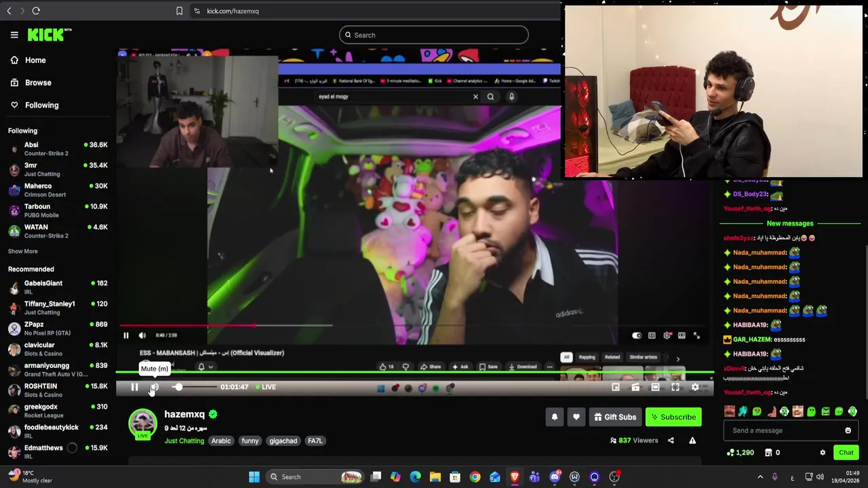Open GabelsGiant recommended channel
868x488 pixels.
(x=58, y=287)
